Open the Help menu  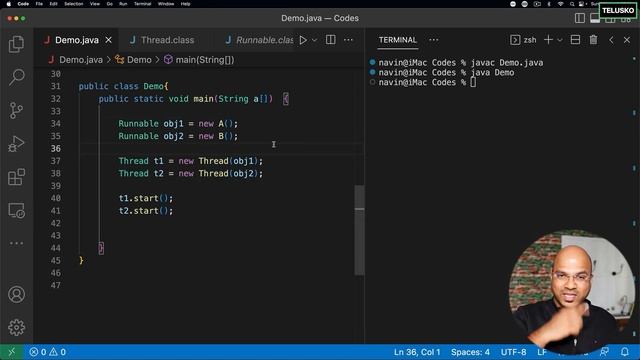pos(185,4)
